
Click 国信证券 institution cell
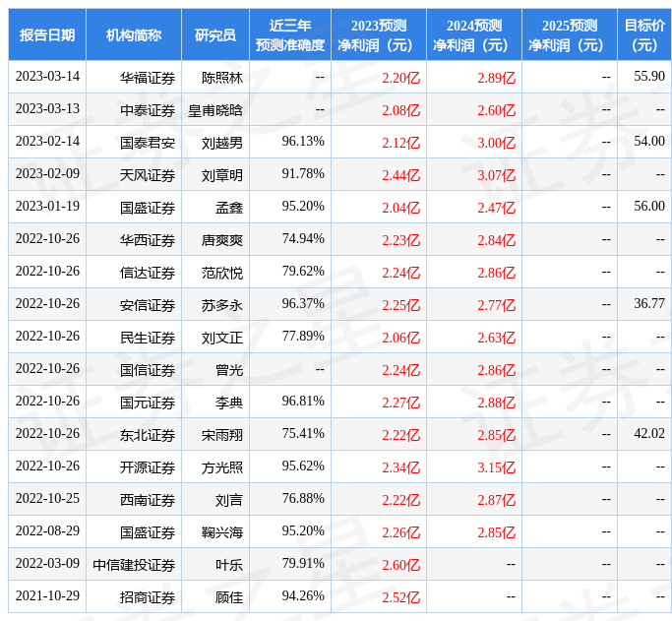tap(148, 370)
